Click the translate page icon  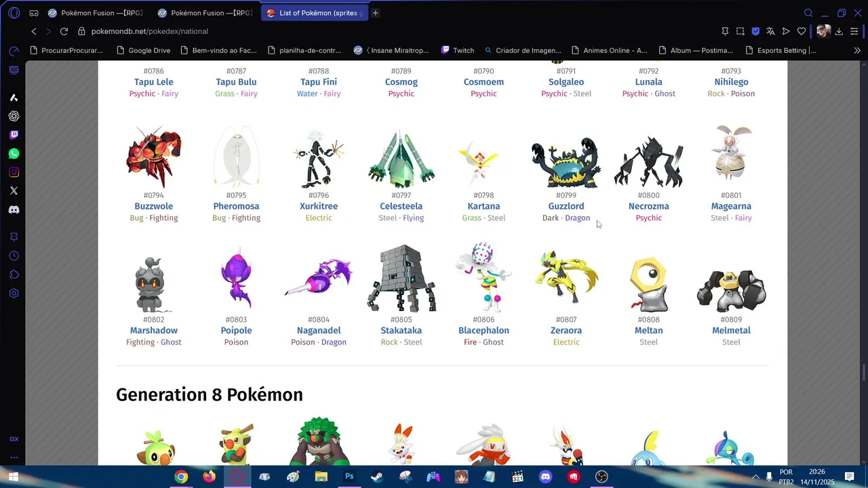coord(770,31)
